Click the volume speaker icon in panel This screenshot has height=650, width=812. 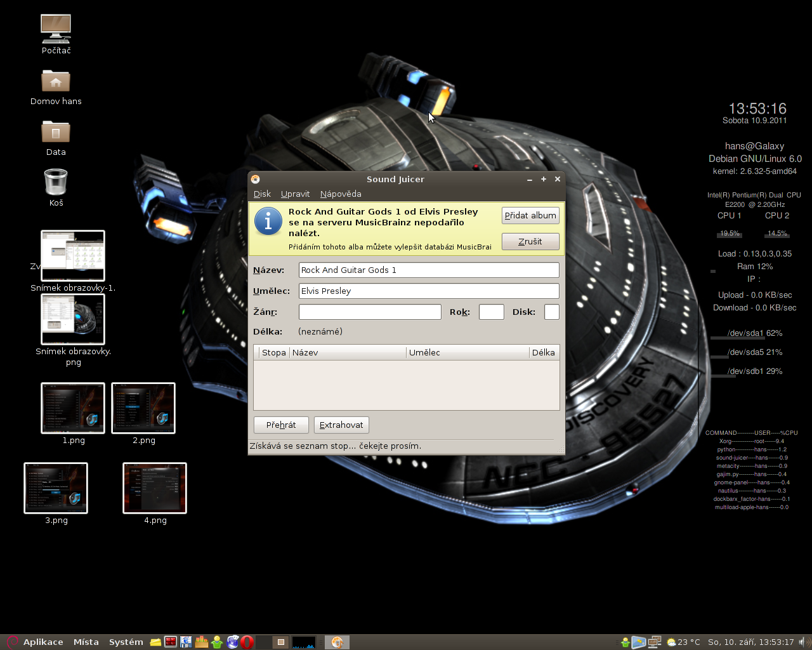tap(803, 642)
